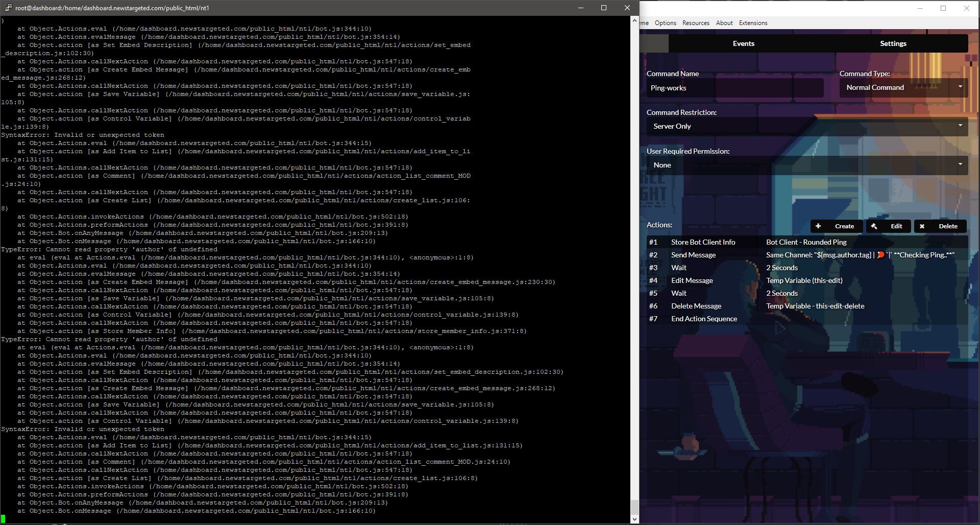Click the hammer icon on the Edit button
This screenshot has width=980, height=525.
874,226
